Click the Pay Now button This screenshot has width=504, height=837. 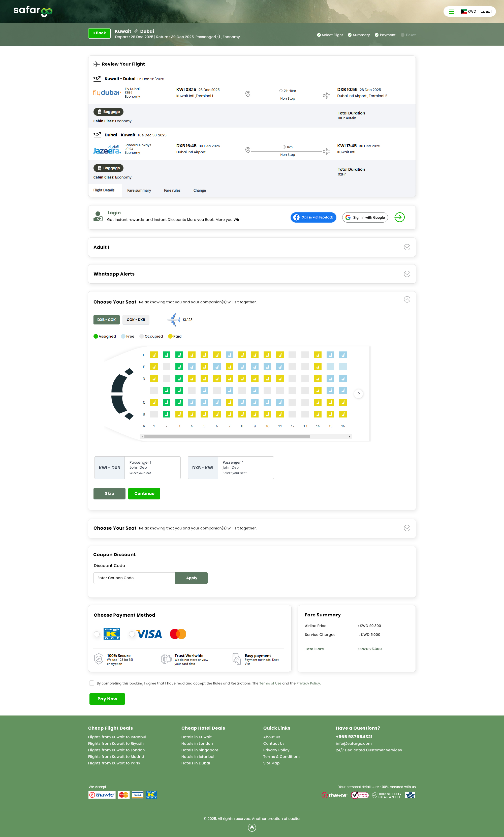coord(107,699)
